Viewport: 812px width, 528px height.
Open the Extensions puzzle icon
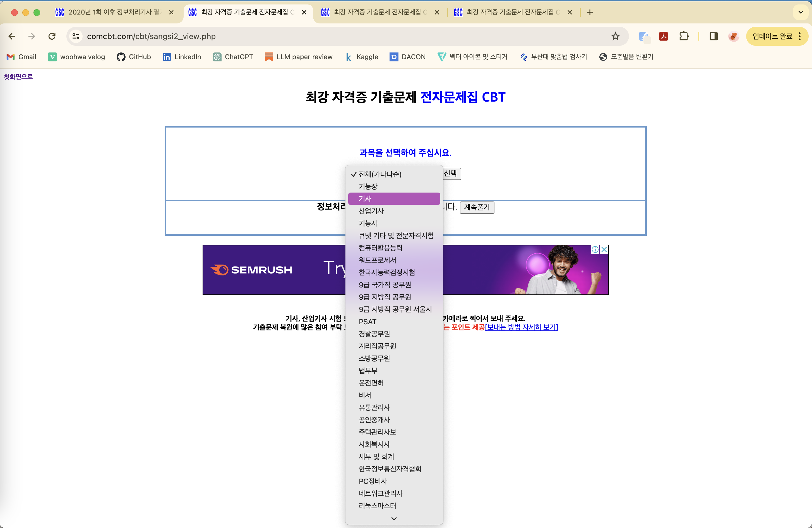coord(684,36)
